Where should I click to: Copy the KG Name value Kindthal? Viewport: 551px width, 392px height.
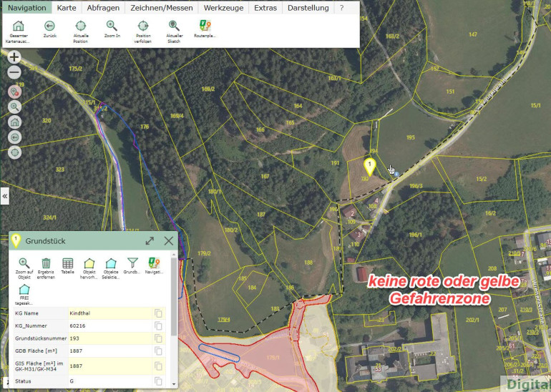click(x=158, y=314)
